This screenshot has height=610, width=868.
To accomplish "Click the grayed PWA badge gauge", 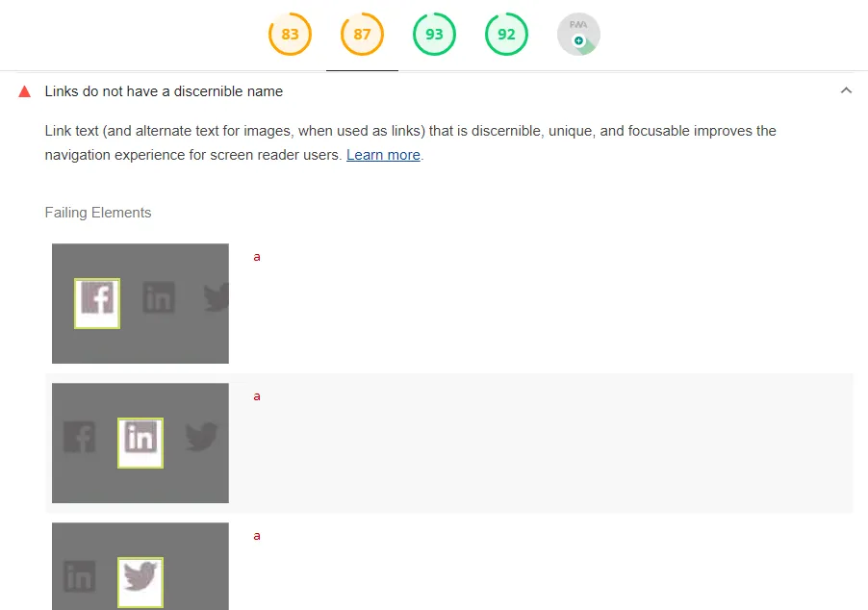I will pos(578,34).
